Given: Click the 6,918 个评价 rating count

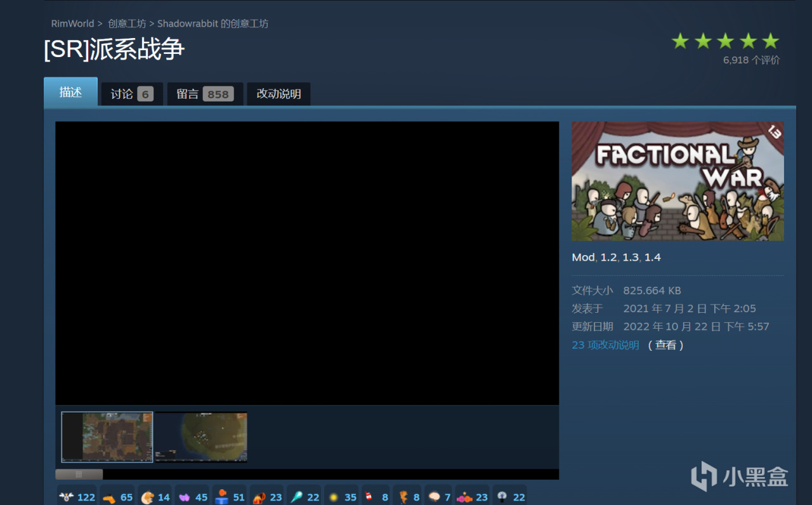Looking at the screenshot, I should [751, 60].
